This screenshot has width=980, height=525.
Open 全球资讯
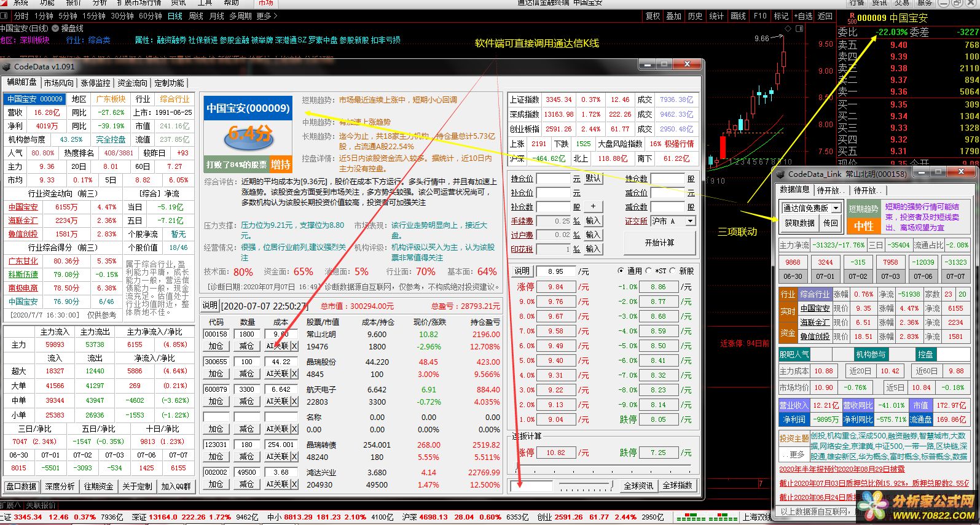pyautogui.click(x=638, y=486)
